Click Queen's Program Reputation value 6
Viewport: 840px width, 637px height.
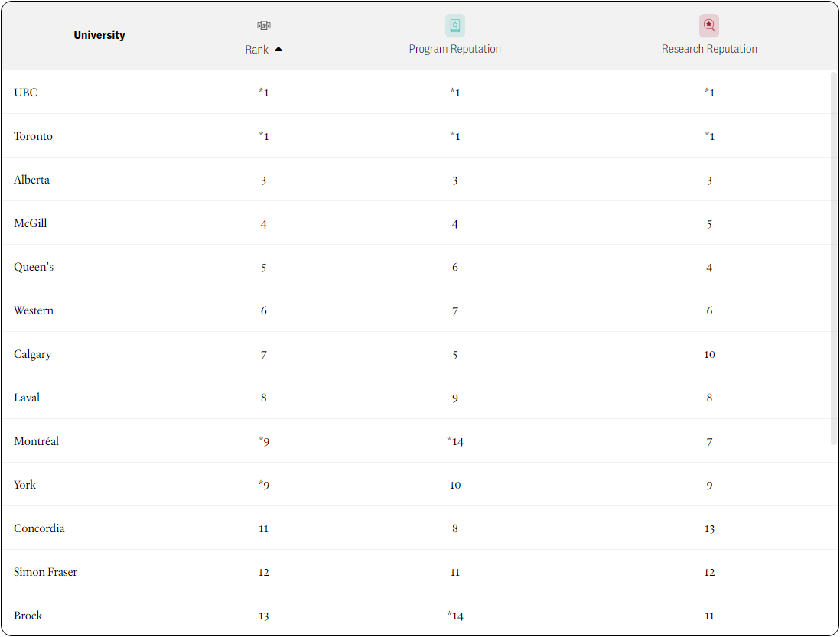(455, 267)
